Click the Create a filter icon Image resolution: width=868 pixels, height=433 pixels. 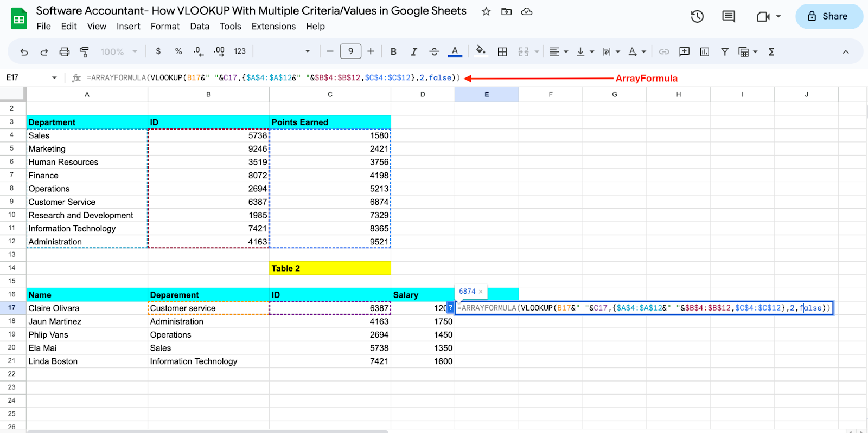[724, 51]
